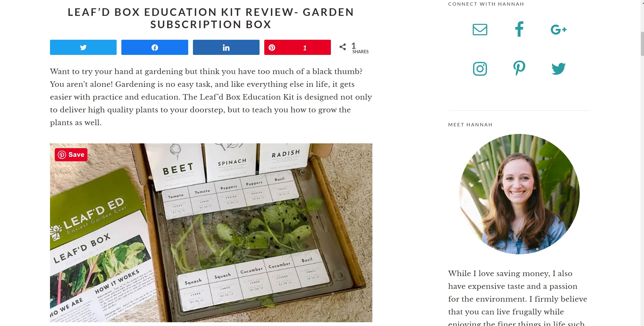Click the Leaf'd Box Education Kit Review title

pyautogui.click(x=211, y=18)
